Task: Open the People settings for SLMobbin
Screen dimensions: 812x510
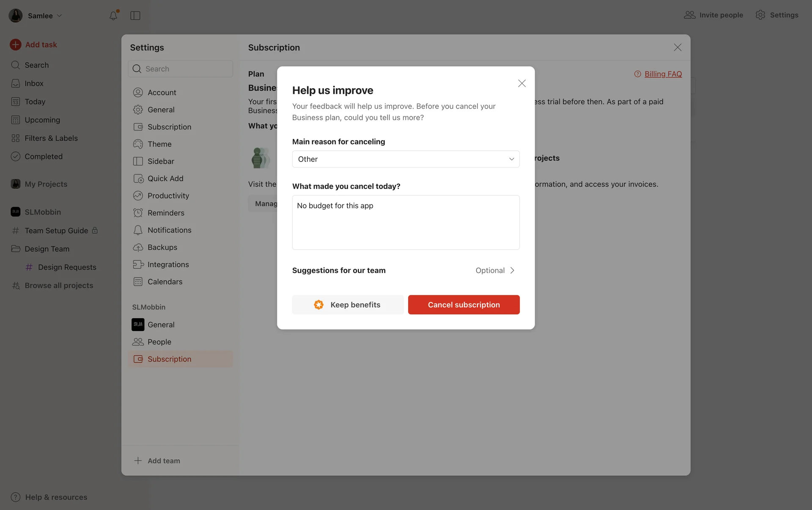Action: (x=159, y=342)
